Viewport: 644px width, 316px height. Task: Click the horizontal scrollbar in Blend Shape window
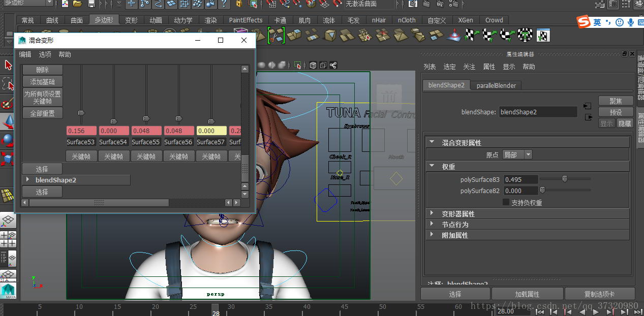click(x=99, y=203)
